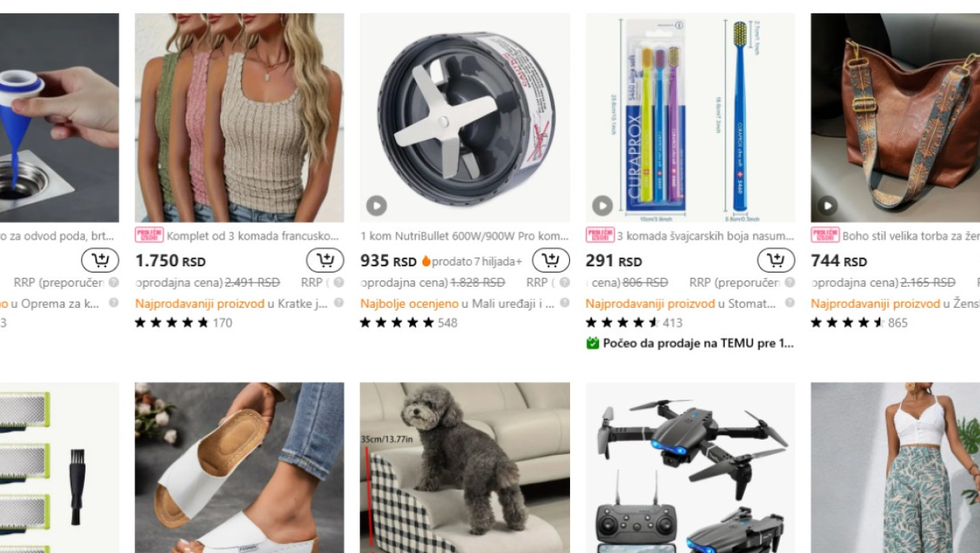Click info icon beside tank top RRP

[x=338, y=282]
